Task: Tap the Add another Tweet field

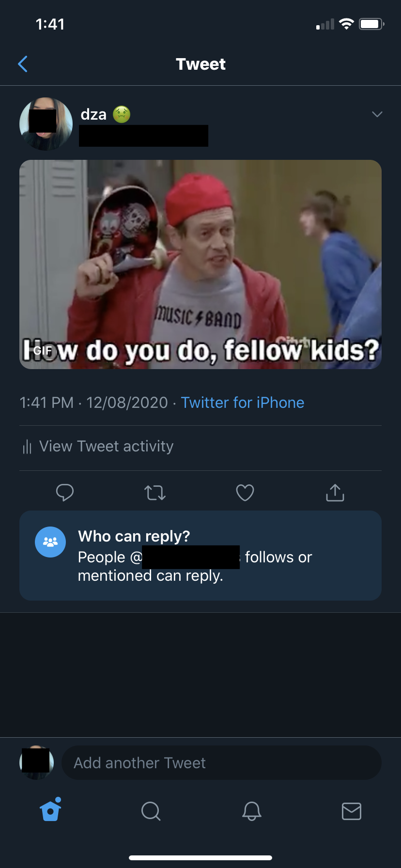Action: click(221, 763)
